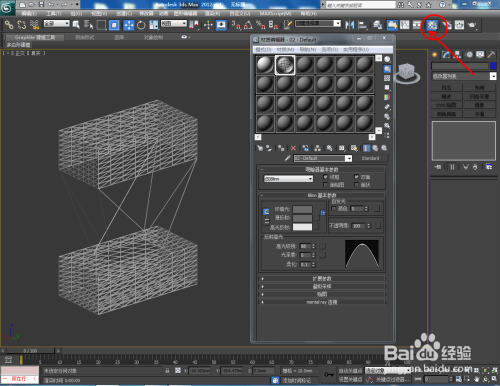Open the selection filter dropdown

57,24
